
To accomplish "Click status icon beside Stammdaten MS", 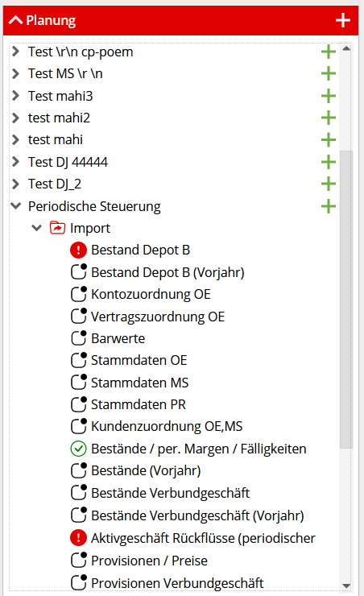I will click(79, 382).
